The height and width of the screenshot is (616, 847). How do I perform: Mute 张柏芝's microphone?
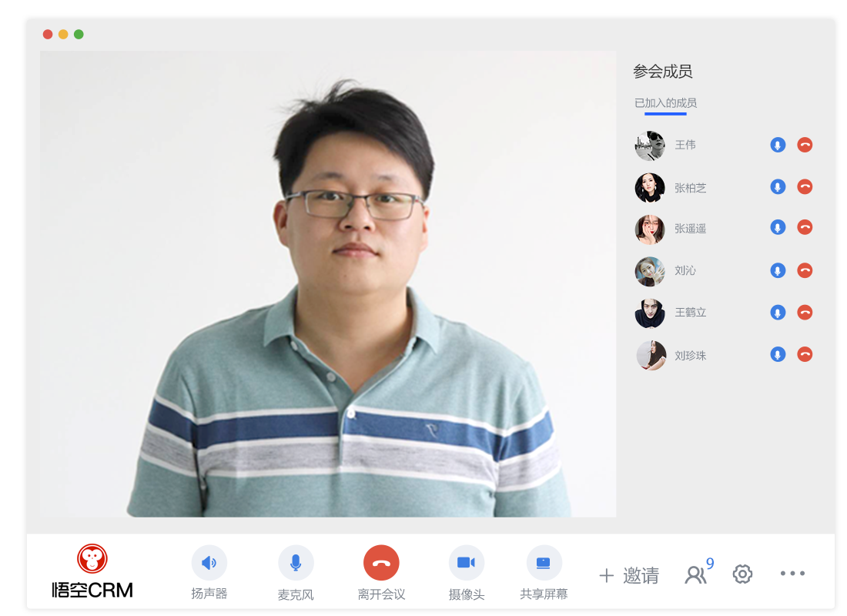tap(778, 186)
